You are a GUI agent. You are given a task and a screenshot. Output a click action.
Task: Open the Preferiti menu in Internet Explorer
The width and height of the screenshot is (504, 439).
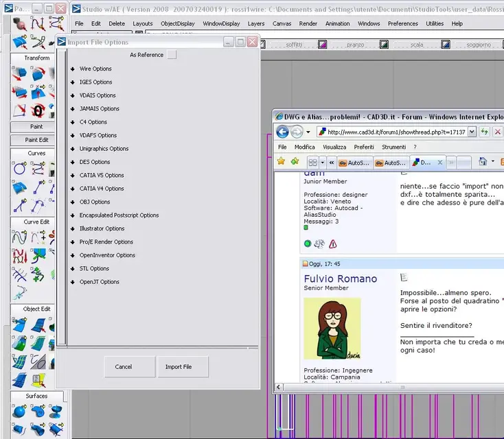(364, 147)
